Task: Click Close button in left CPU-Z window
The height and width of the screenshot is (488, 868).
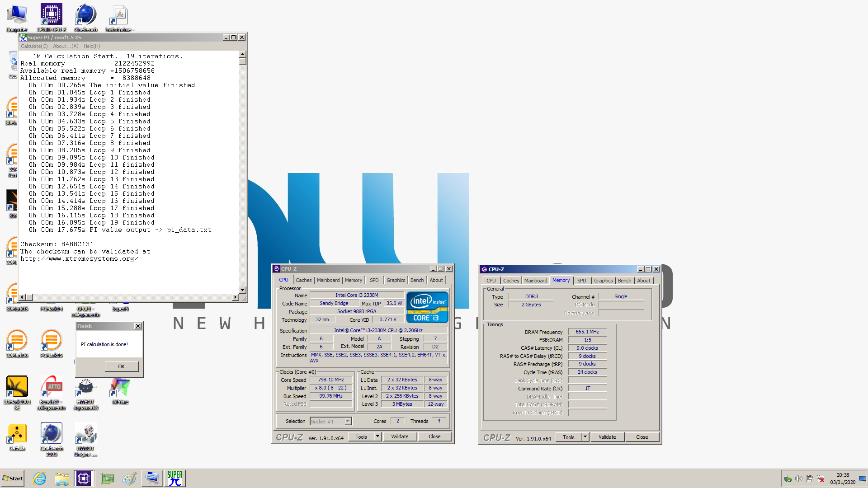Action: click(434, 436)
